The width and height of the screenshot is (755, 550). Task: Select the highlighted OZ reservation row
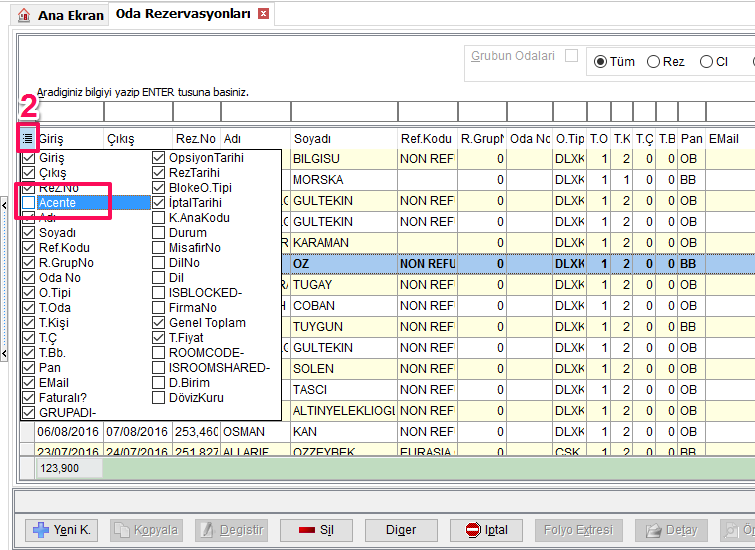tap(518, 264)
